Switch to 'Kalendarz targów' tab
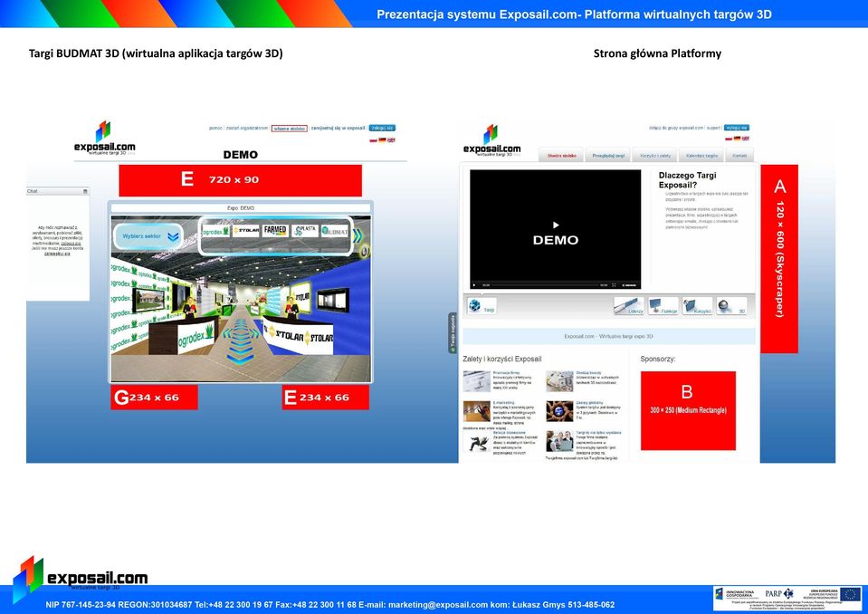Image resolution: width=868 pixels, height=614 pixels. pyautogui.click(x=701, y=156)
